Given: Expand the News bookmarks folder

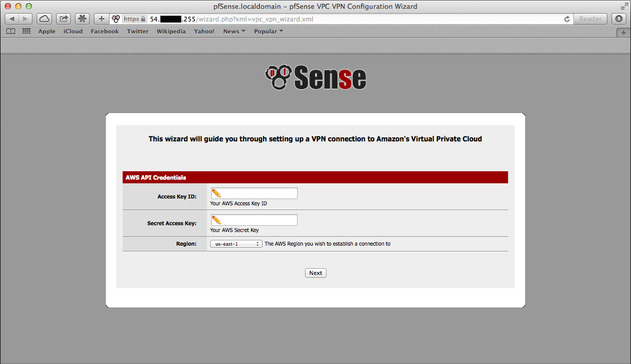Looking at the screenshot, I should coord(234,31).
